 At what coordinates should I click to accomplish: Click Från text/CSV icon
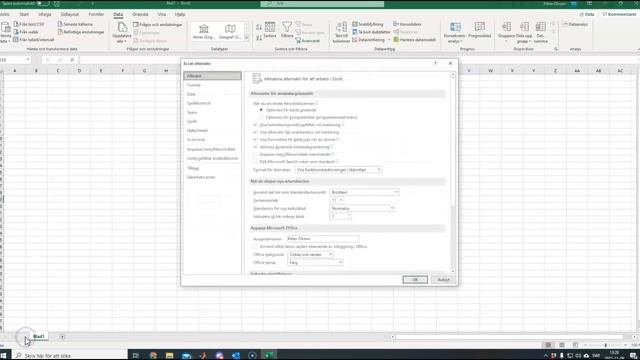pyautogui.click(x=16, y=24)
